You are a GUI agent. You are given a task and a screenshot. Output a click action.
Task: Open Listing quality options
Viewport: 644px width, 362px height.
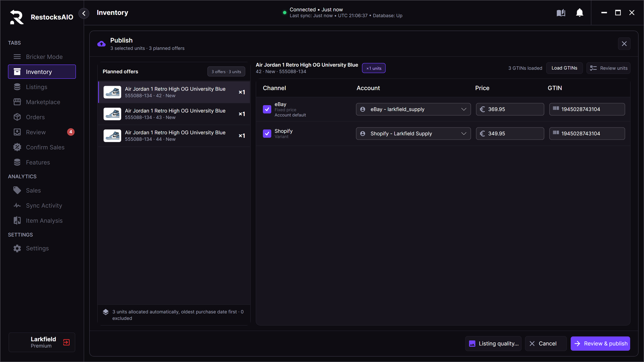[493, 343]
